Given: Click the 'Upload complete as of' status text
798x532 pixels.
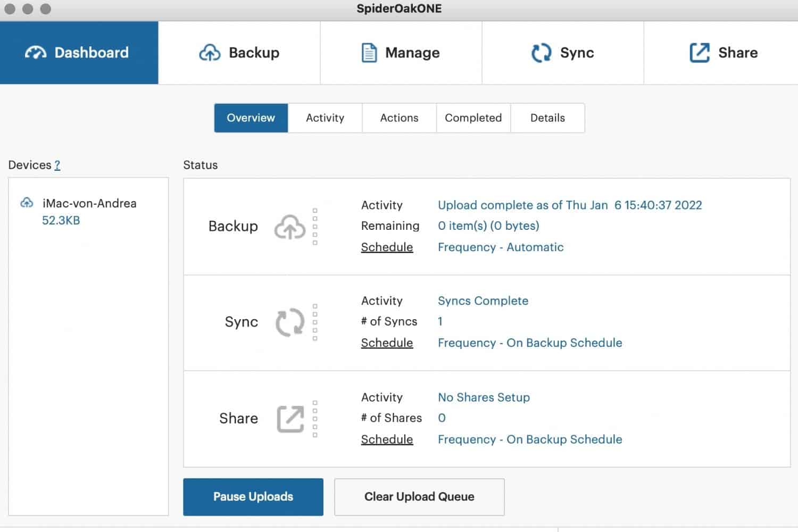Looking at the screenshot, I should (570, 205).
